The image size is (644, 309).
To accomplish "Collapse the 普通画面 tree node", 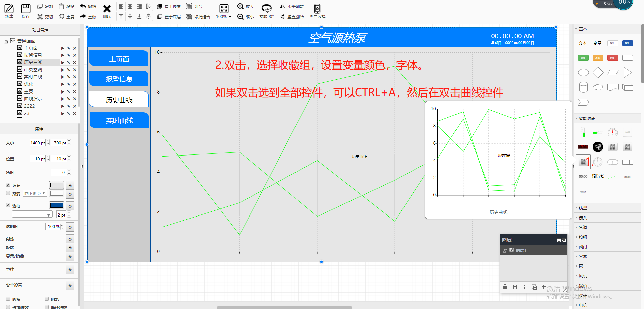I will click(x=6, y=42).
